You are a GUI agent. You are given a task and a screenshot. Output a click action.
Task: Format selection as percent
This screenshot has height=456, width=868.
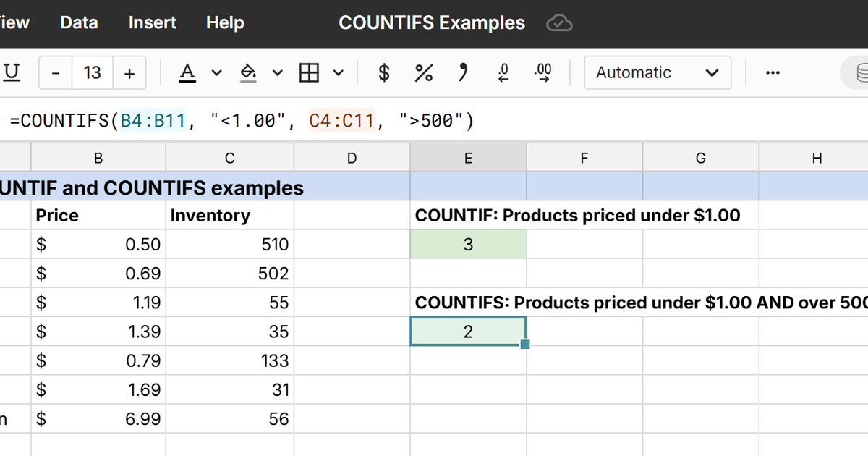point(423,72)
